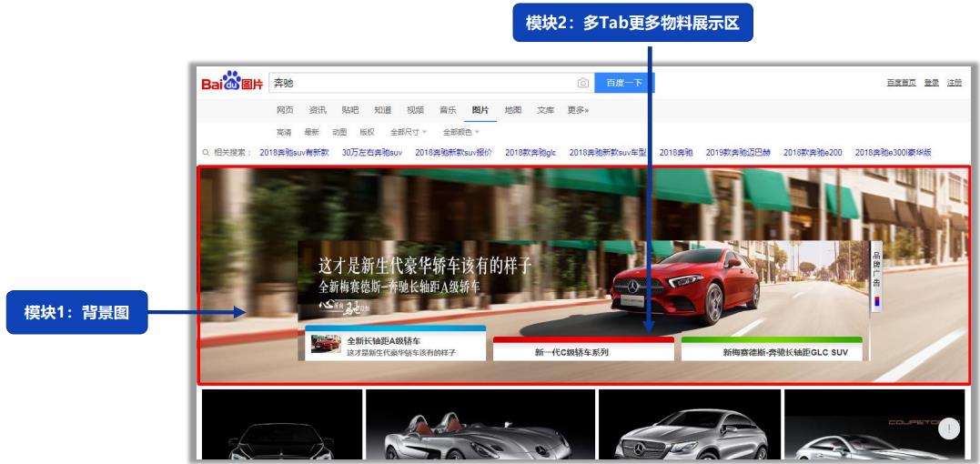Switch to the 网页 tab
This screenshot has height=464, width=980.
click(x=285, y=110)
